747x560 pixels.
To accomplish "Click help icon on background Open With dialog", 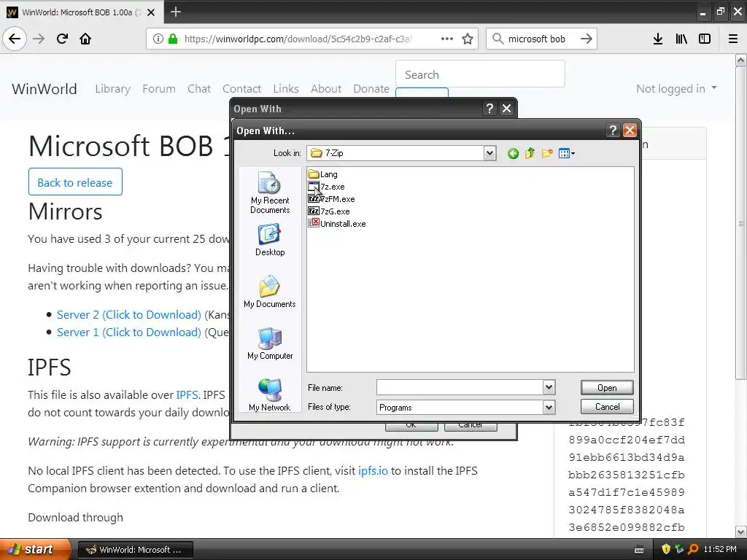I will [489, 109].
